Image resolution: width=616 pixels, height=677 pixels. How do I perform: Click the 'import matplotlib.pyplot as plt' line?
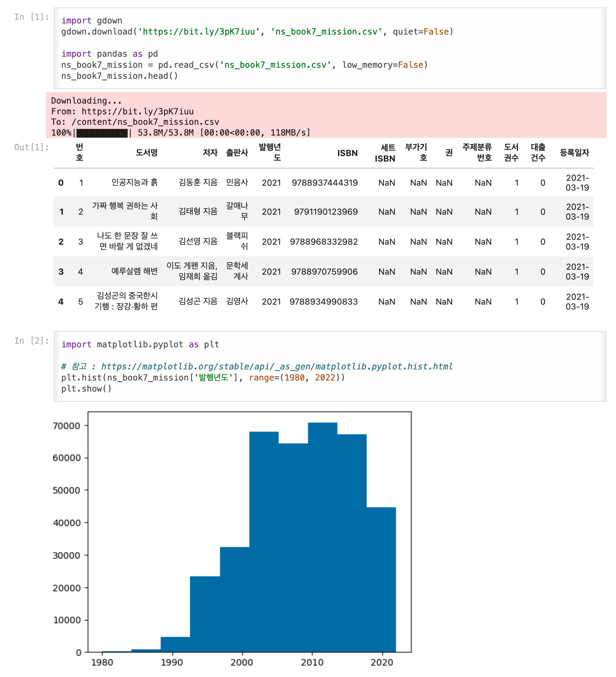140,345
